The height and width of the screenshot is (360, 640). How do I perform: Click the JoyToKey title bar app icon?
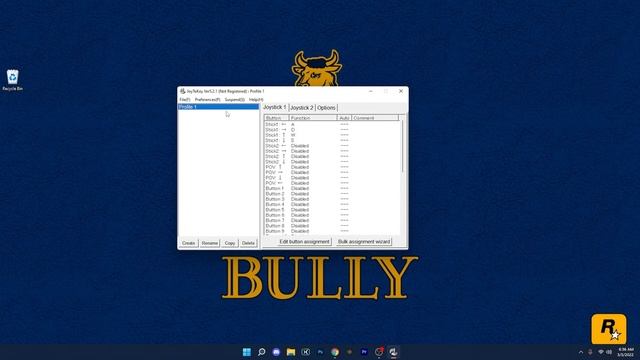point(182,91)
